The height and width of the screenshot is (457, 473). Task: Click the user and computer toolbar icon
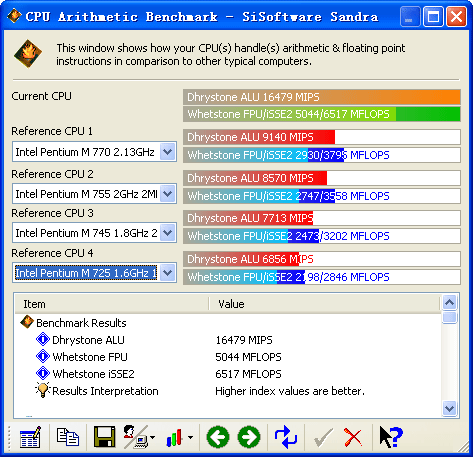[136, 437]
